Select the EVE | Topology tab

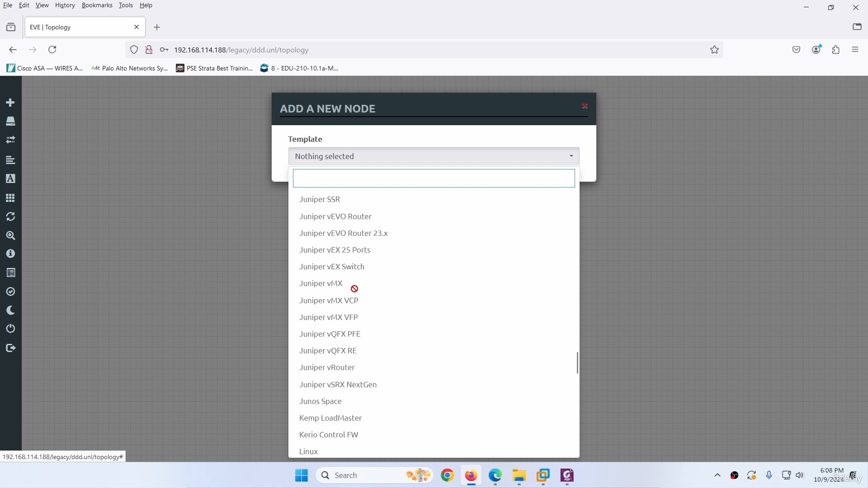[x=85, y=27]
